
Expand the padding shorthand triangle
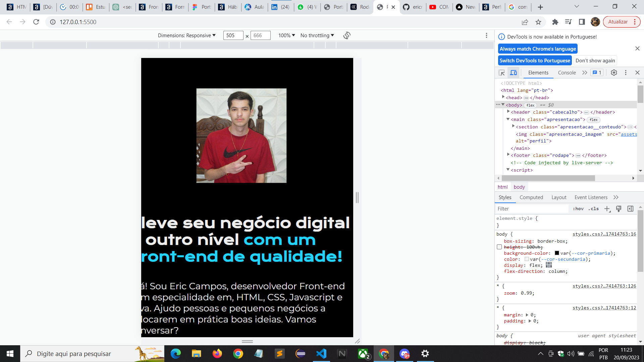530,321
